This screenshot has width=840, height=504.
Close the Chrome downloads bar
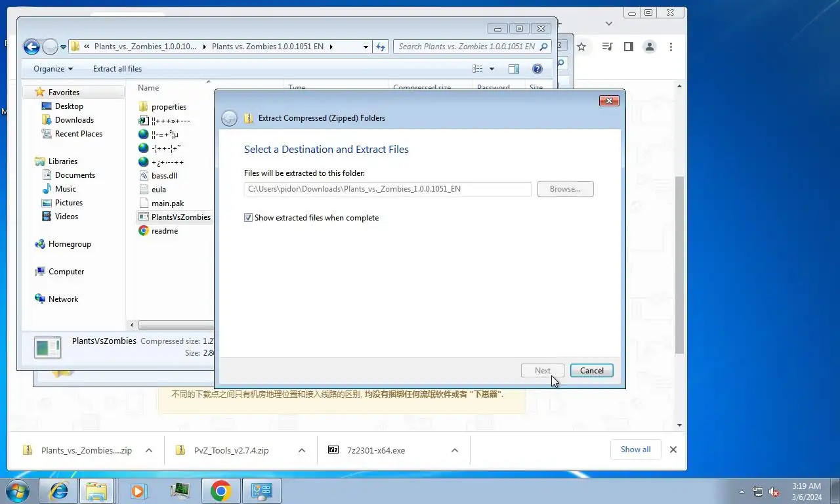[673, 450]
